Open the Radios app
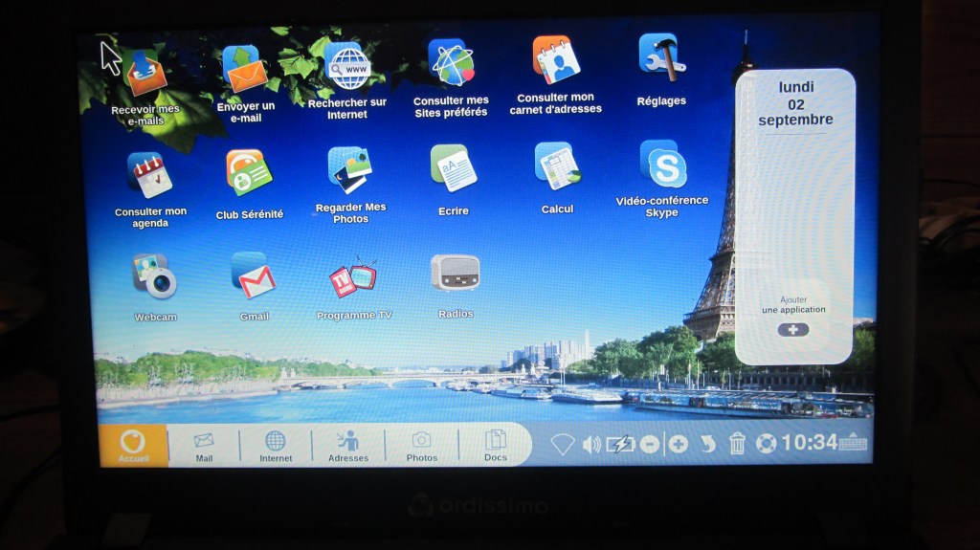980x550 pixels. (x=455, y=274)
